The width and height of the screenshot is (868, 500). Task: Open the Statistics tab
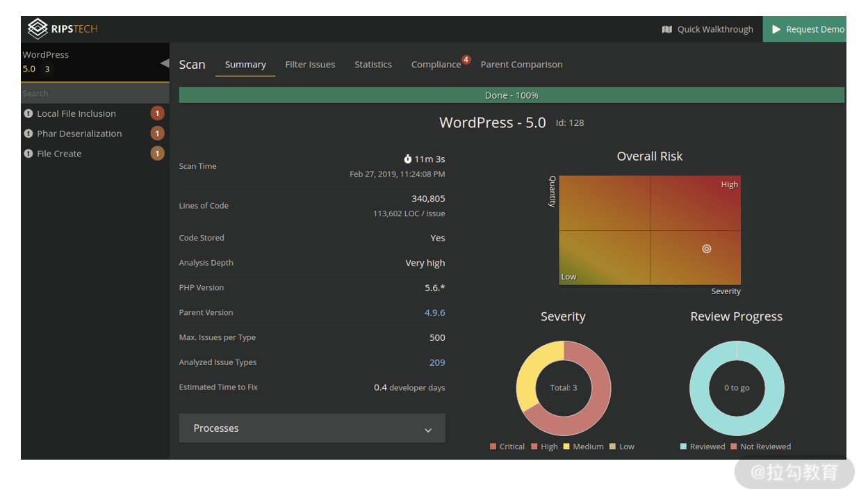click(373, 65)
